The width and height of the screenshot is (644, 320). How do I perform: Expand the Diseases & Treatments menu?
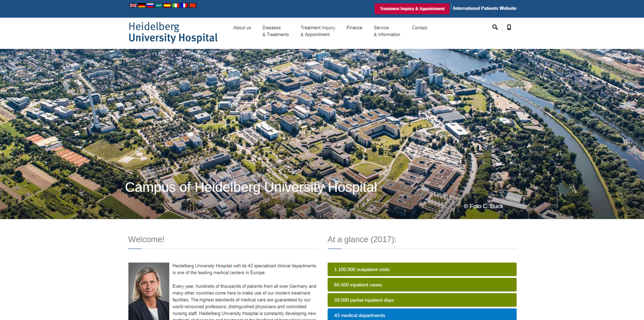275,31
